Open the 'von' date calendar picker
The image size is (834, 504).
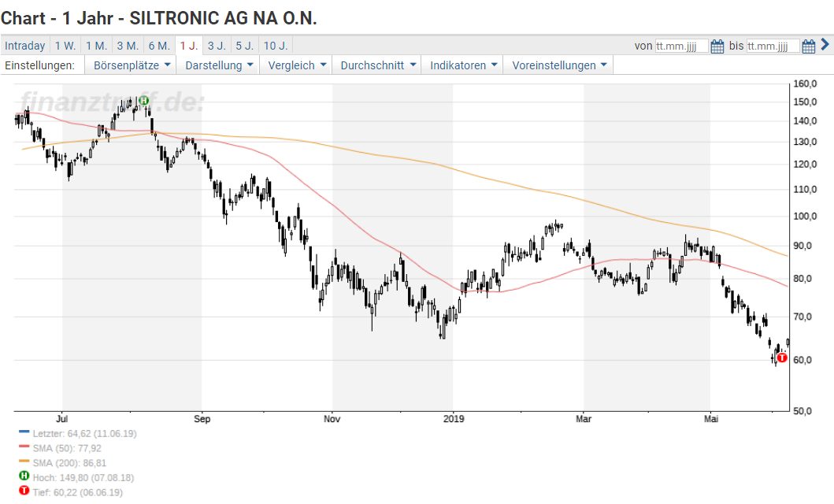pyautogui.click(x=717, y=46)
